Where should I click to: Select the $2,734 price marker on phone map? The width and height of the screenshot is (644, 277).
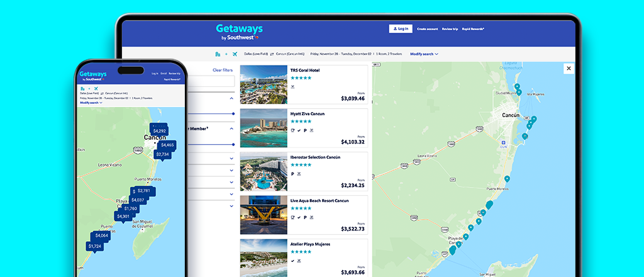pyautogui.click(x=163, y=154)
